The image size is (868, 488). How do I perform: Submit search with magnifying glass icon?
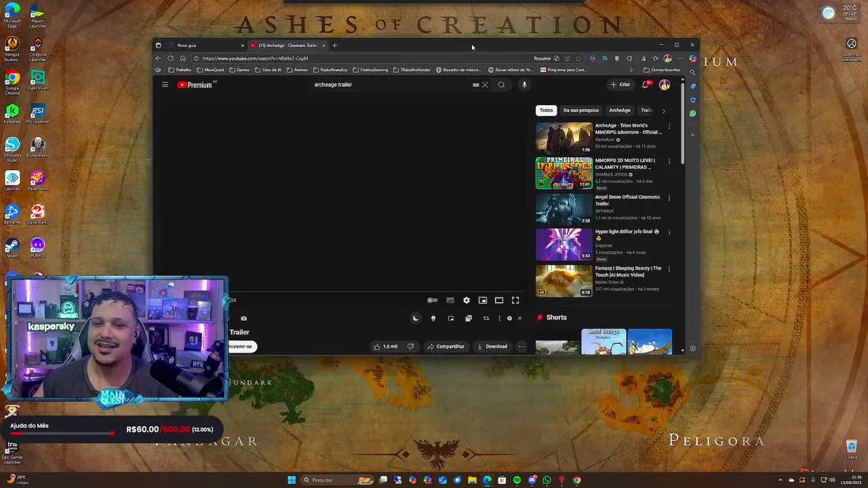[501, 85]
